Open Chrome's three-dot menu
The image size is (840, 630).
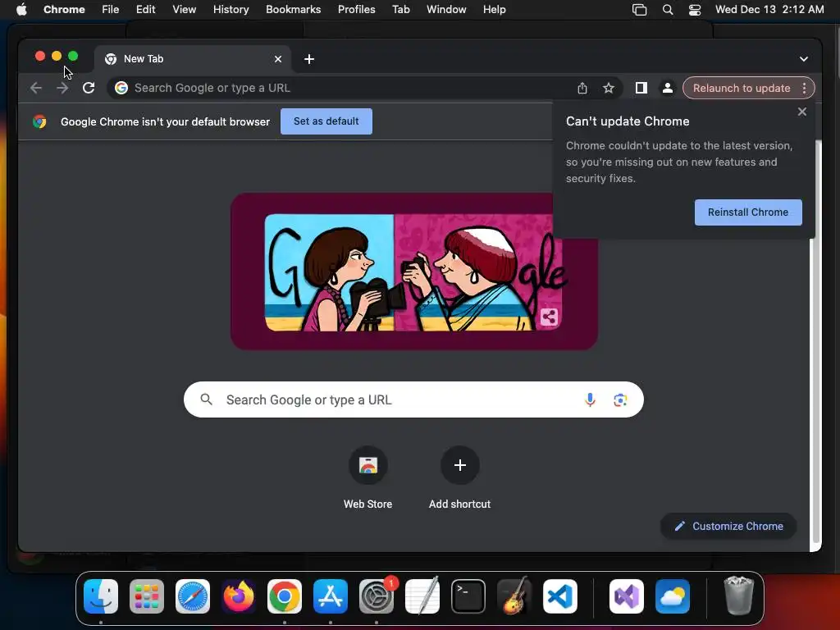(804, 88)
